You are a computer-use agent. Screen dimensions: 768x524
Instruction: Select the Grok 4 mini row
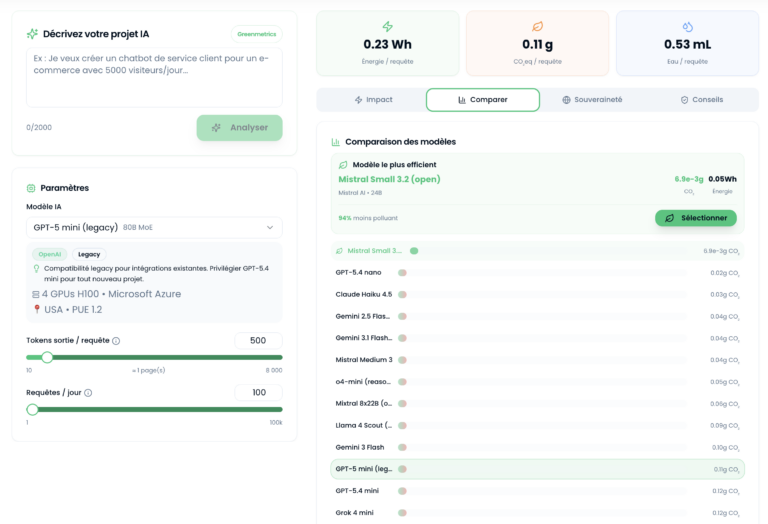(x=537, y=513)
